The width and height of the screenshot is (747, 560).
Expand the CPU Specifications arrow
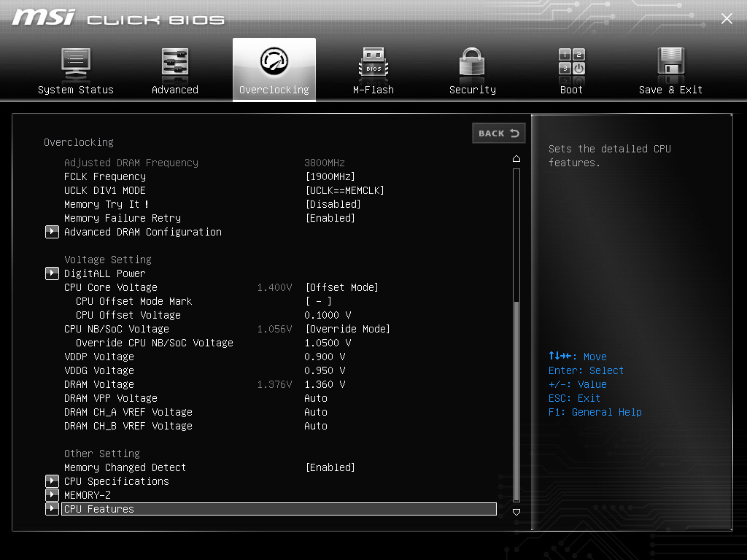(x=52, y=481)
